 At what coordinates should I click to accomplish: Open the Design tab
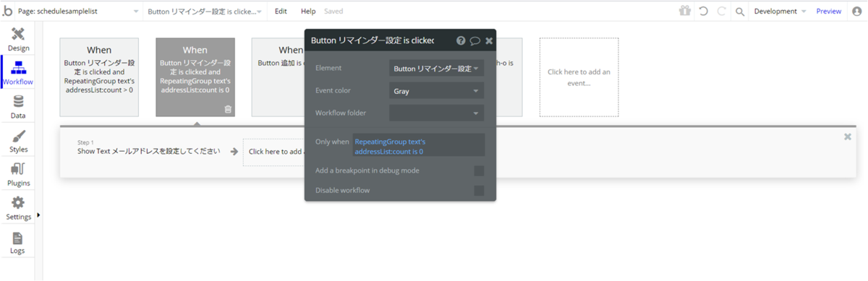[x=18, y=40]
